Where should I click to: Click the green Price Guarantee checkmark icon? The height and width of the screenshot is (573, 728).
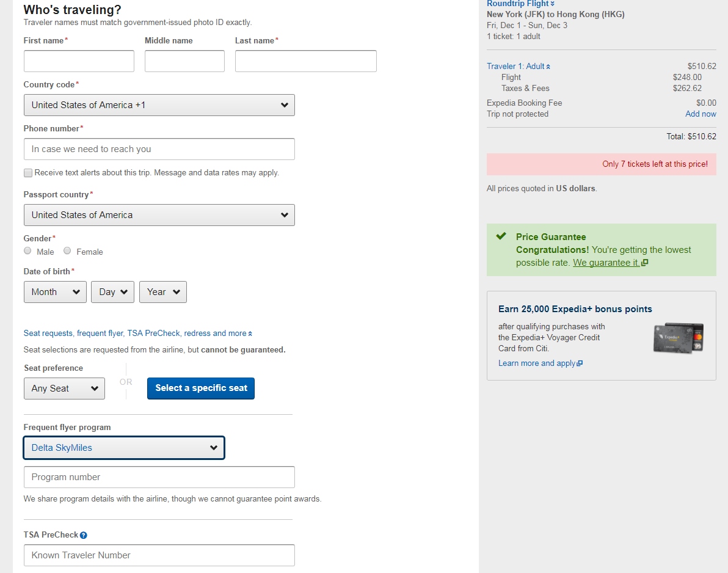pos(501,236)
